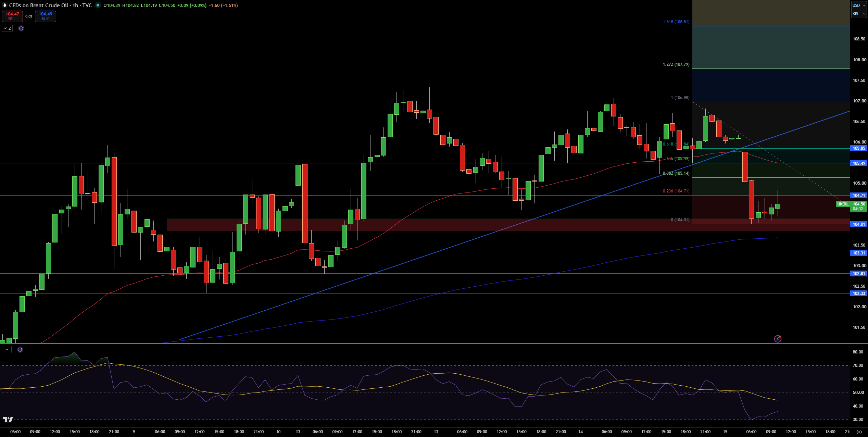Screen dimensions: 868x437
Task: Open the BBL unit dropdown
Action: pos(859,14)
